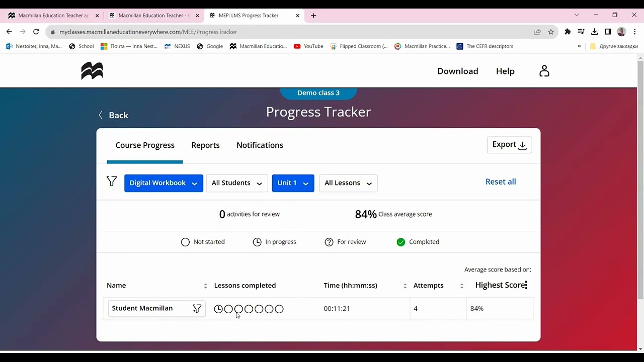Open the Help link in header

click(505, 71)
